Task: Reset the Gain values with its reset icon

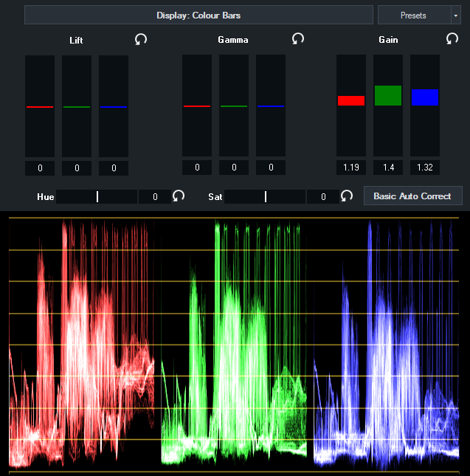Action: 452,38
